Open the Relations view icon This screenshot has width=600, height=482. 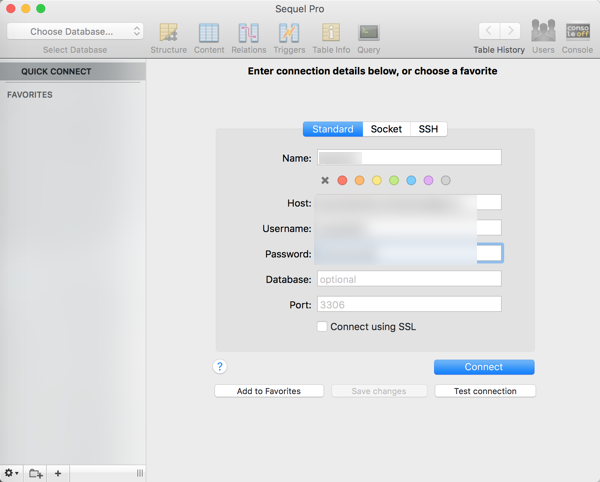pos(249,33)
